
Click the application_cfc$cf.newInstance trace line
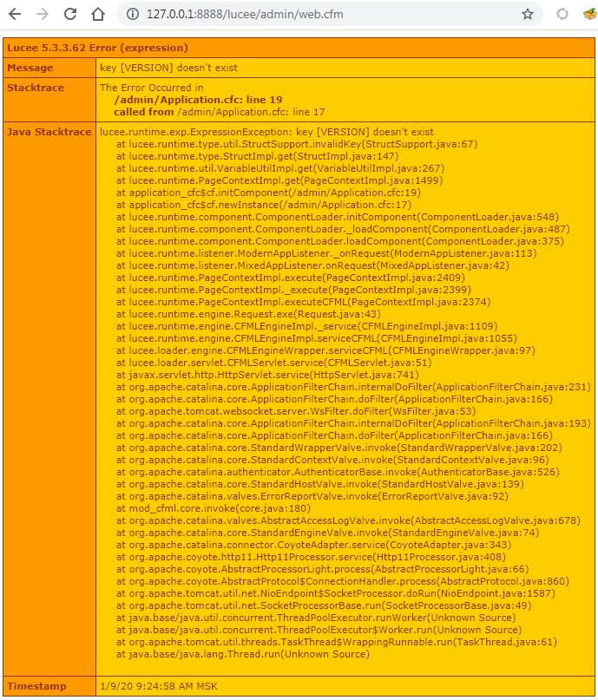(264, 205)
